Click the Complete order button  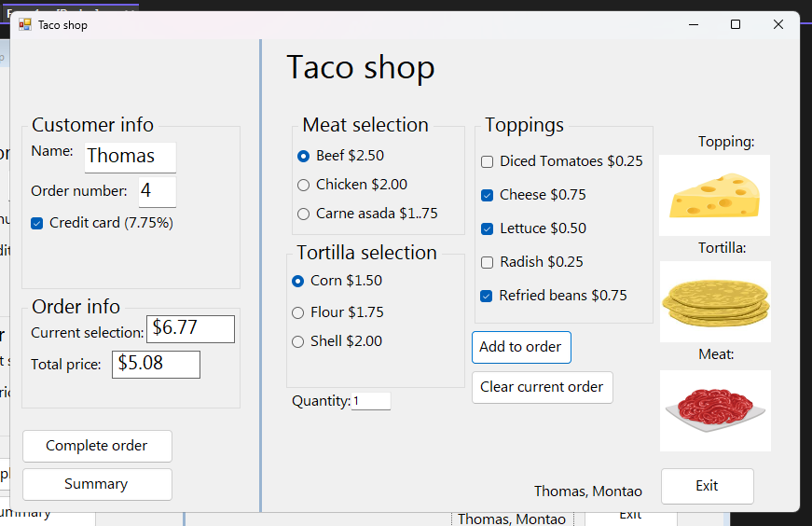pyautogui.click(x=97, y=446)
